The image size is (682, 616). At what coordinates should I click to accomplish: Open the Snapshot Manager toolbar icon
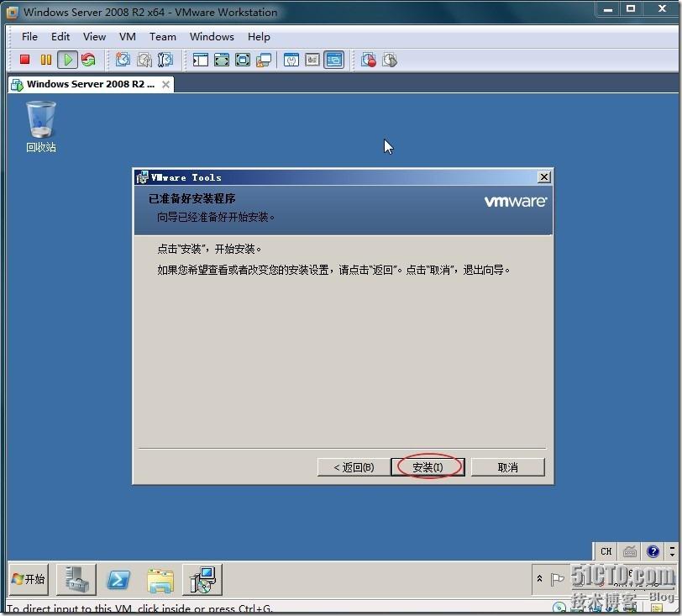pyautogui.click(x=165, y=60)
